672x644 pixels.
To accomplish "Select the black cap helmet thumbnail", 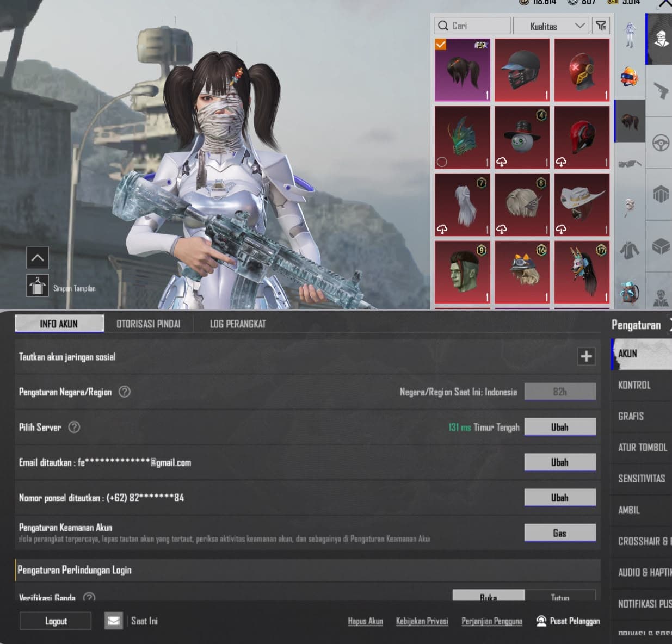I will coord(522,70).
